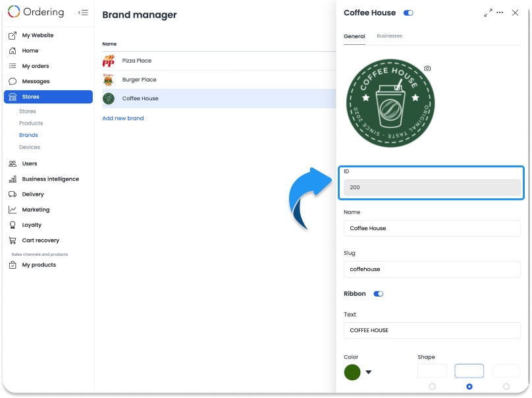Click Business intelligence chart icon
The image size is (532, 398).
tap(13, 179)
